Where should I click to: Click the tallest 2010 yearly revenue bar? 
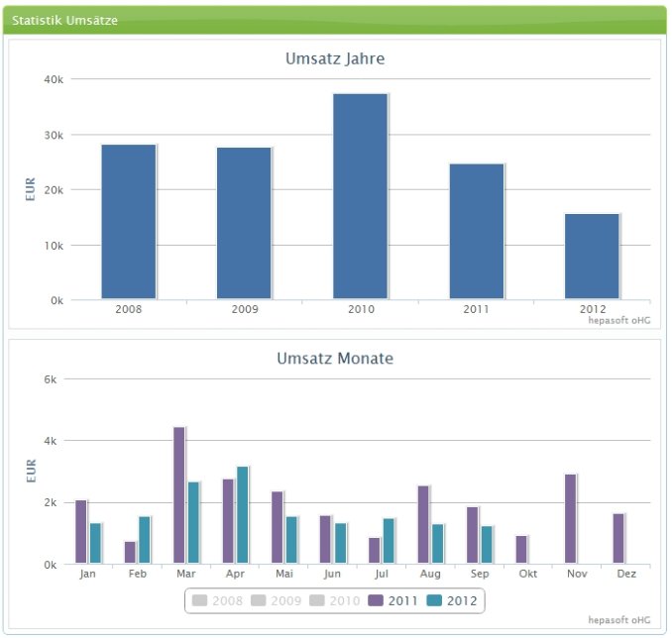(x=360, y=196)
